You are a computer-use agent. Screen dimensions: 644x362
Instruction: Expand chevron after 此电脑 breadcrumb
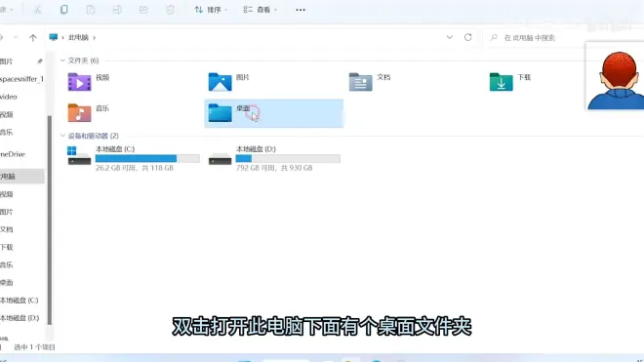pyautogui.click(x=94, y=37)
